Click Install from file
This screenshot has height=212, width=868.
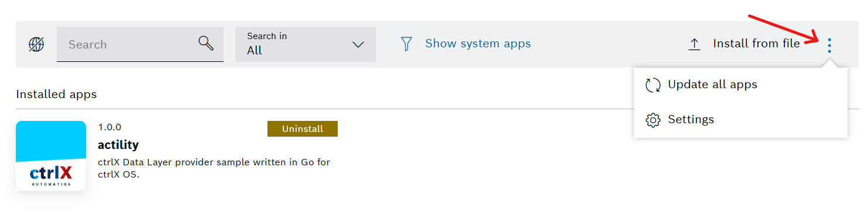[x=756, y=43]
